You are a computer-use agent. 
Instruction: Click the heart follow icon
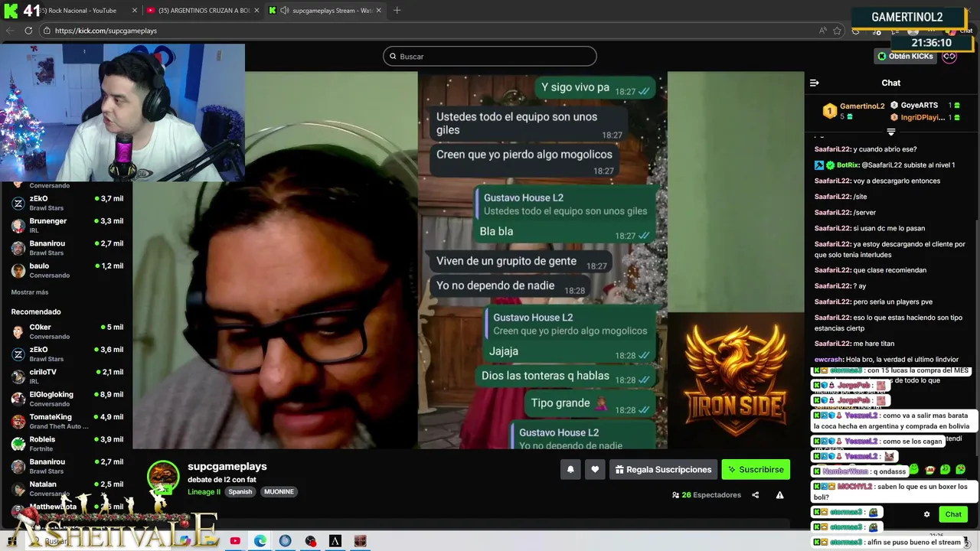595,469
